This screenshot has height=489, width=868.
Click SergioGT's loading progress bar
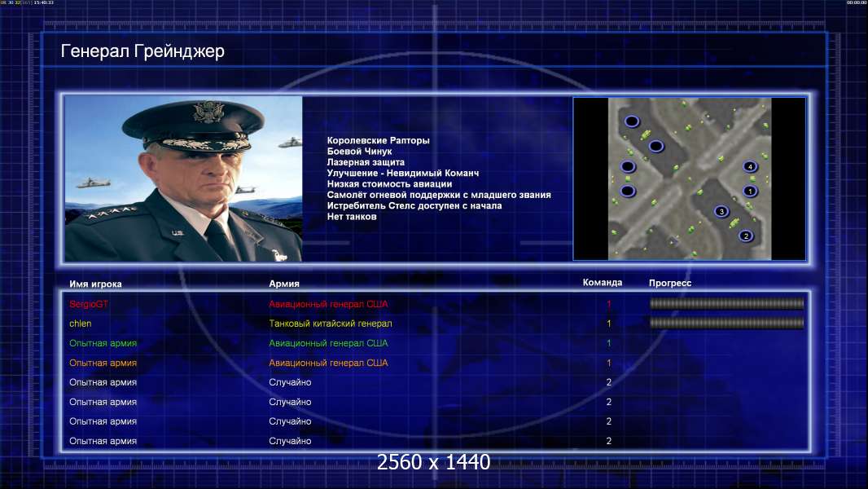pos(726,303)
